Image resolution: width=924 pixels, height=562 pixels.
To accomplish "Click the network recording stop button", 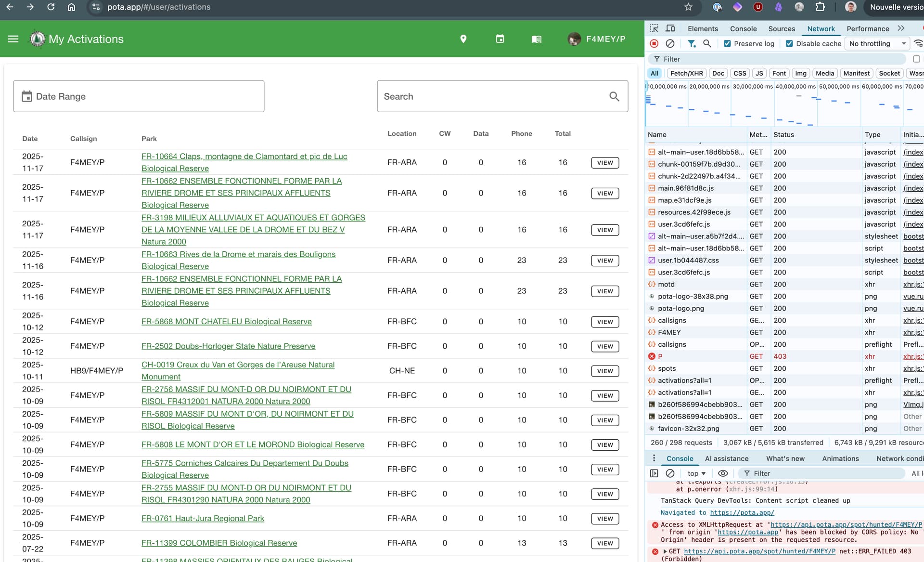I will [654, 43].
